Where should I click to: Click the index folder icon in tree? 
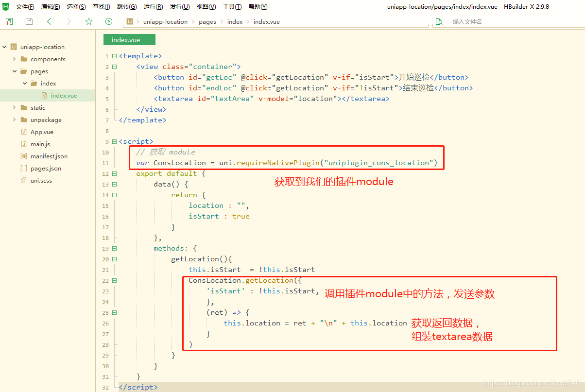[x=34, y=84]
